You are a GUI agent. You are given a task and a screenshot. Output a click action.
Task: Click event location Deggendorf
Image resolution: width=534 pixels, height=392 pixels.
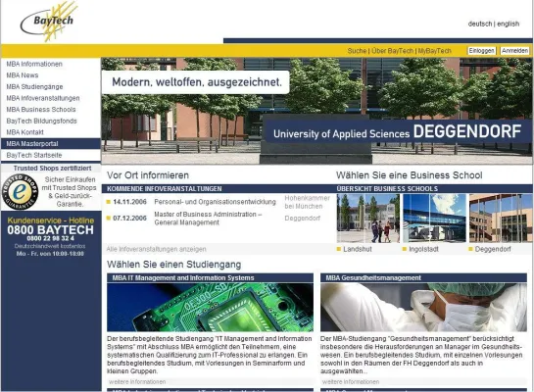302,218
